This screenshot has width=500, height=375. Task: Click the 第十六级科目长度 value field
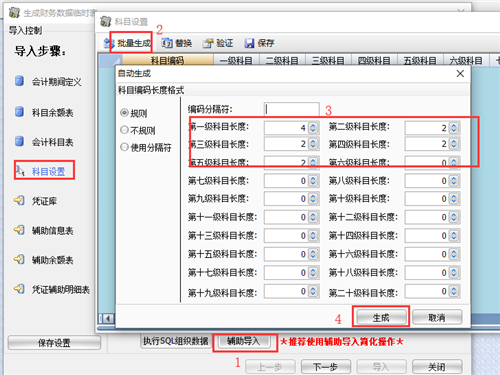427,254
